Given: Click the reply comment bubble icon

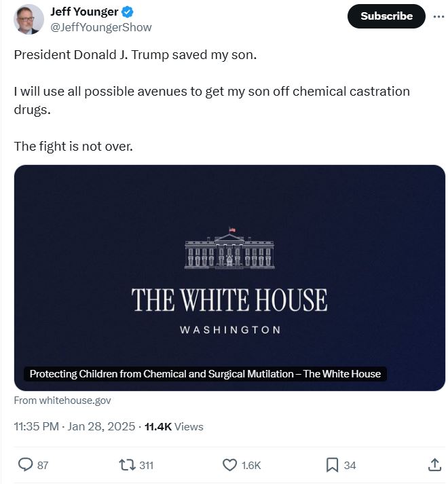Looking at the screenshot, I should tap(25, 464).
